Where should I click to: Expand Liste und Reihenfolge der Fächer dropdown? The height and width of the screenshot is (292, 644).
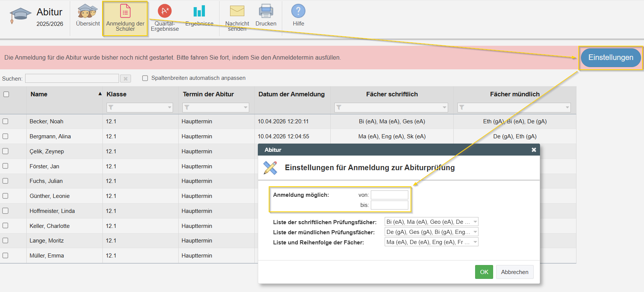click(475, 242)
